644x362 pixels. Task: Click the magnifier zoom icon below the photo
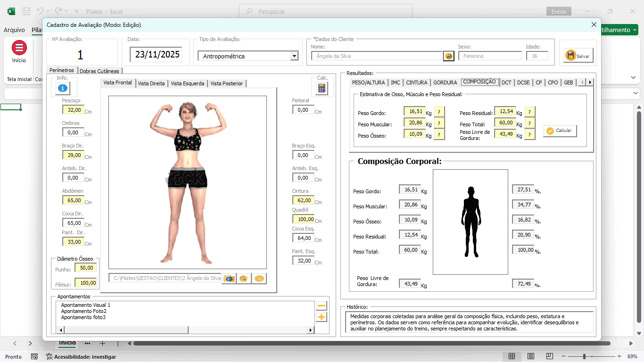click(243, 279)
